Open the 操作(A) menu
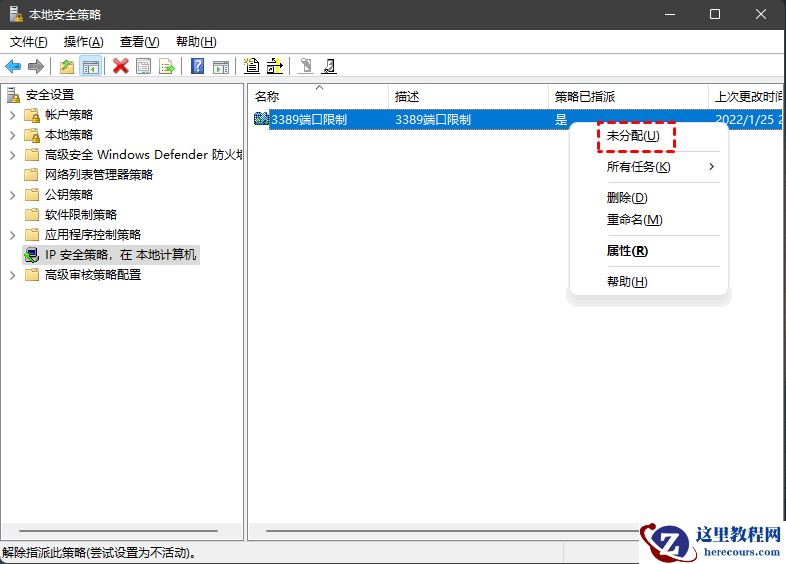This screenshot has height=564, width=786. pos(84,42)
